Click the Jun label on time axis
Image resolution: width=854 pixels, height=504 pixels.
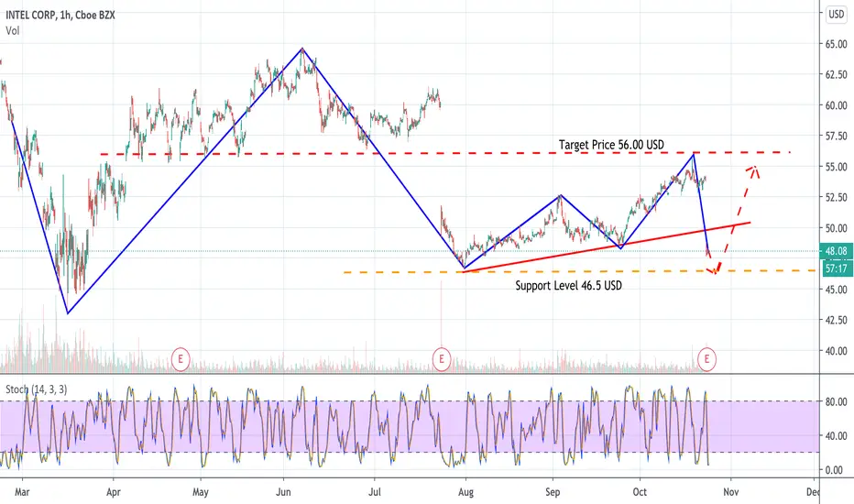click(x=283, y=492)
